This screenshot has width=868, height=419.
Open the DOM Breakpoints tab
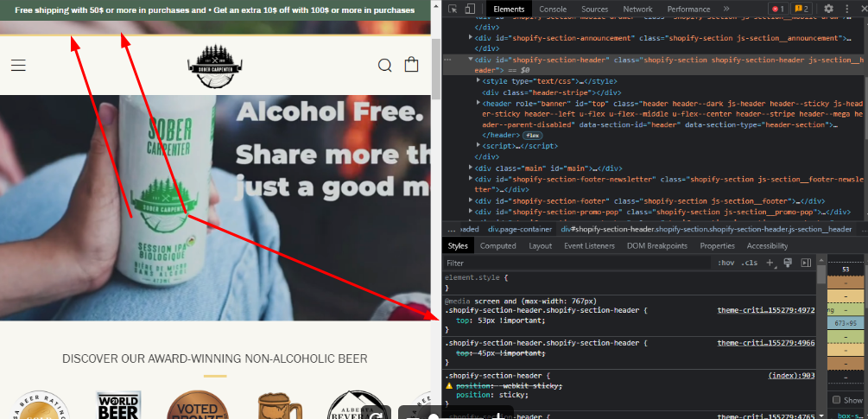coord(657,245)
